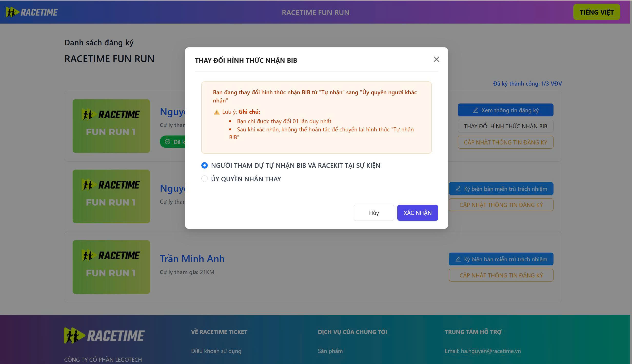Screen dimensions: 632x364
Task: Confirm with the XÁC NHẬN button
Action: [418, 213]
